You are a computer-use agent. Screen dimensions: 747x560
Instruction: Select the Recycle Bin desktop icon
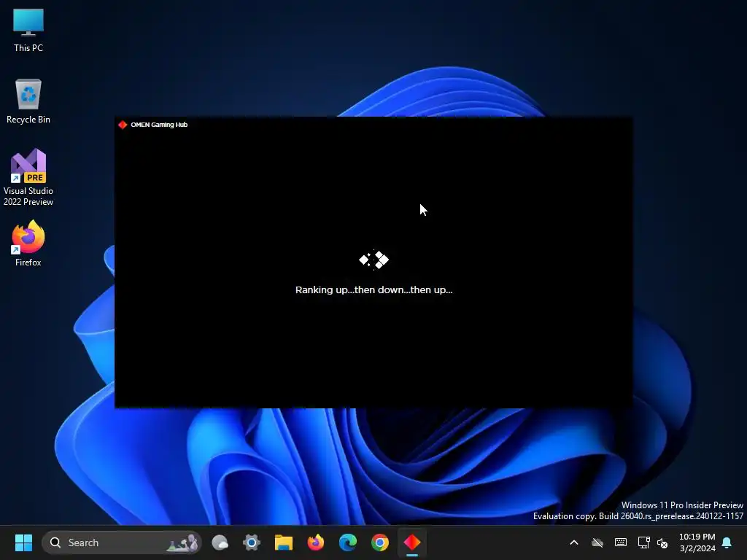point(28,101)
